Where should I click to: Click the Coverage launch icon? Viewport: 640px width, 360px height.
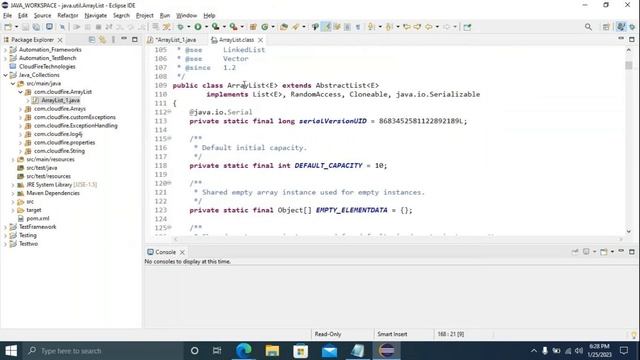(216, 27)
